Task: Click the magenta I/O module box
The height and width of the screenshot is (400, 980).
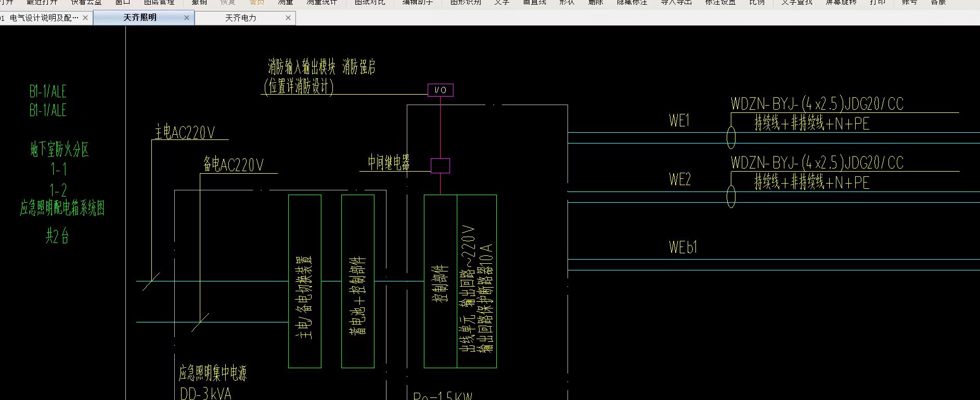Action: [441, 90]
